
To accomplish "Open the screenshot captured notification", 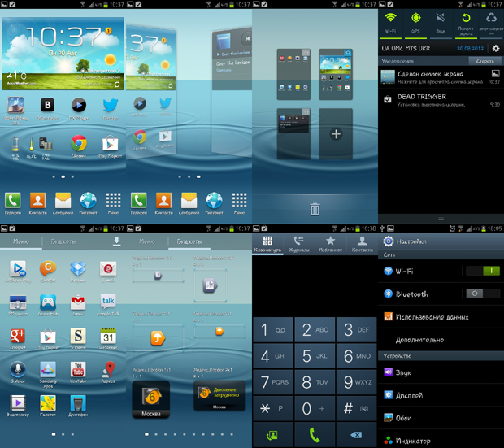I will (x=441, y=77).
